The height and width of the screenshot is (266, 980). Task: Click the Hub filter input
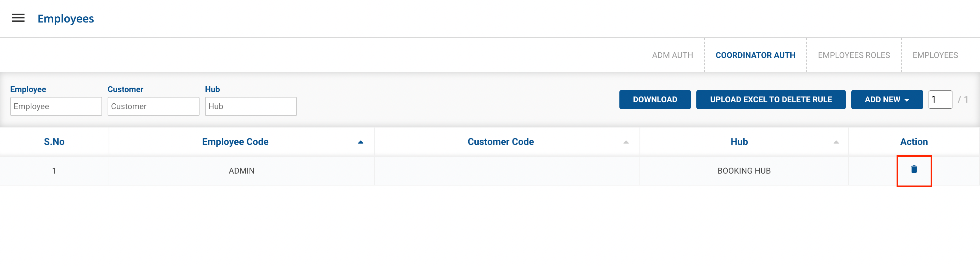251,106
